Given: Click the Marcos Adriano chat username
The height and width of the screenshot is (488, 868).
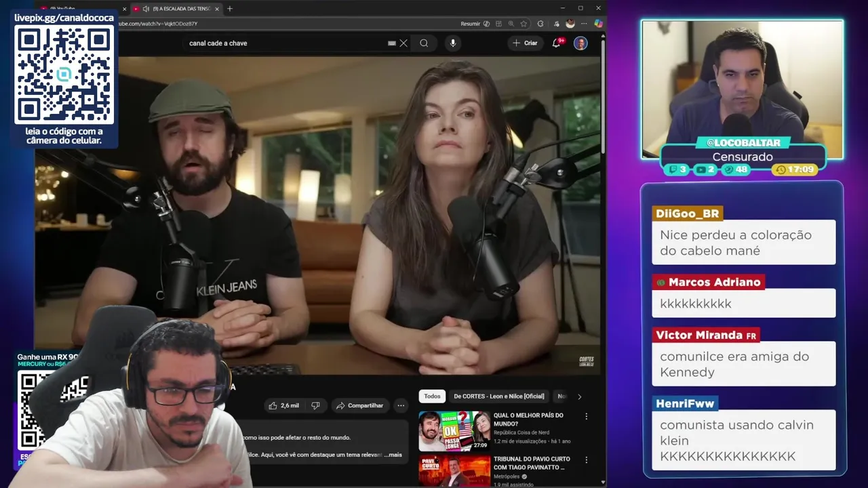Looking at the screenshot, I should (x=708, y=282).
